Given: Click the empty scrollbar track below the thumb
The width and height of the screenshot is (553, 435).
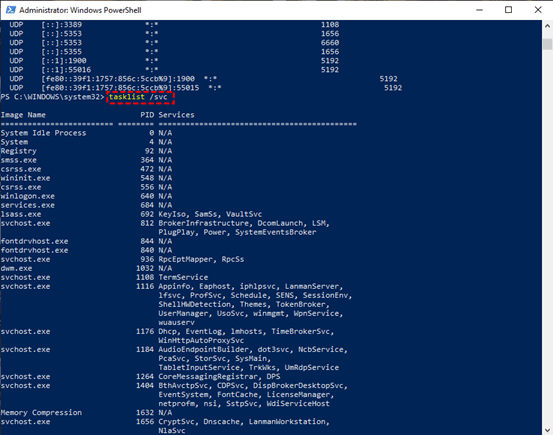Looking at the screenshot, I should point(547,236).
